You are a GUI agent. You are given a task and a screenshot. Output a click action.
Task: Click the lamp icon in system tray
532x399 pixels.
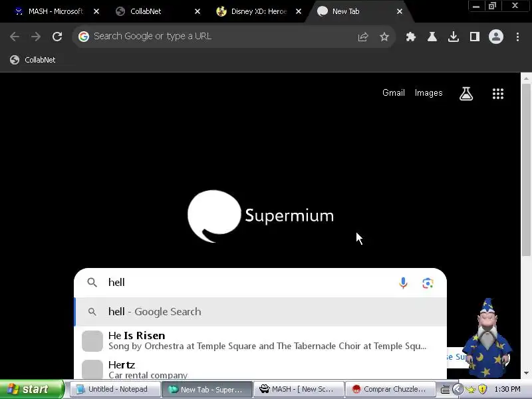[x=471, y=389]
